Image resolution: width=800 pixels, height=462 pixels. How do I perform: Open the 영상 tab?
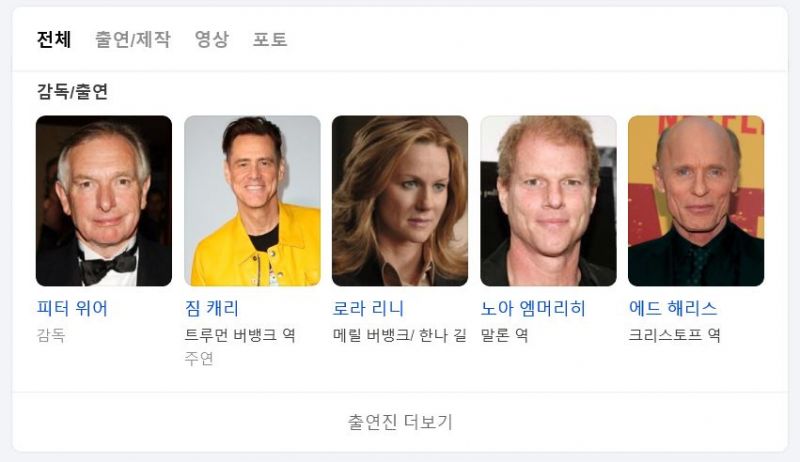point(212,39)
